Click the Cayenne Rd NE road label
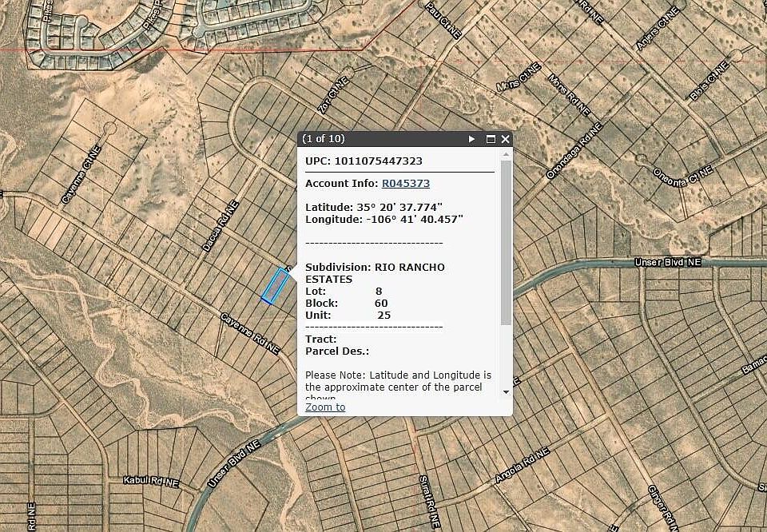 pos(250,334)
